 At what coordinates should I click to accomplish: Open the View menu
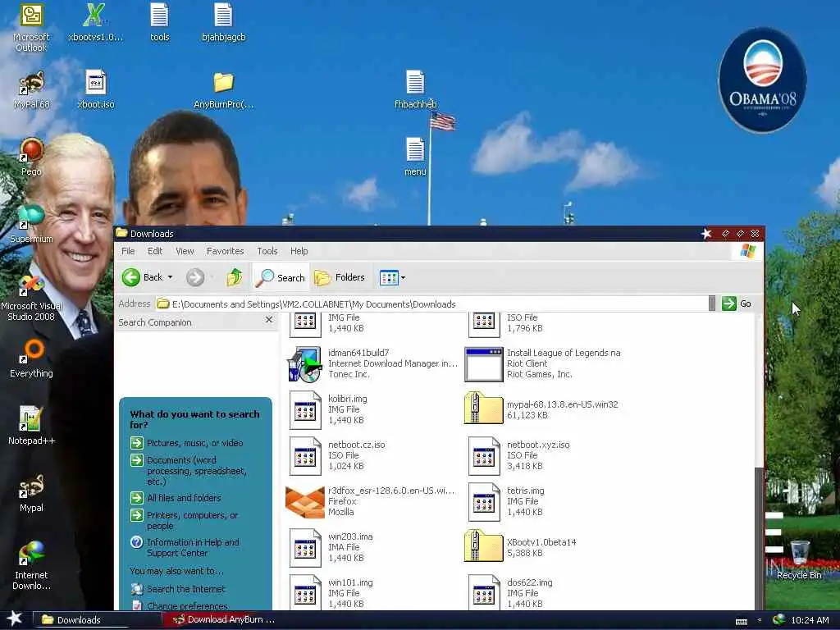point(185,251)
